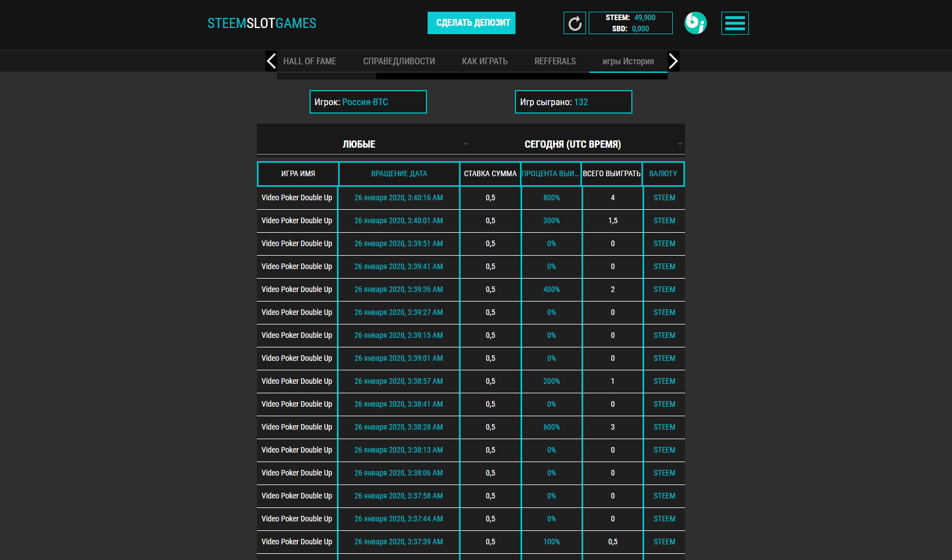Viewport: 952px width, 560px height.
Task: Open the HALL OF FAME tab
Action: pyautogui.click(x=309, y=62)
